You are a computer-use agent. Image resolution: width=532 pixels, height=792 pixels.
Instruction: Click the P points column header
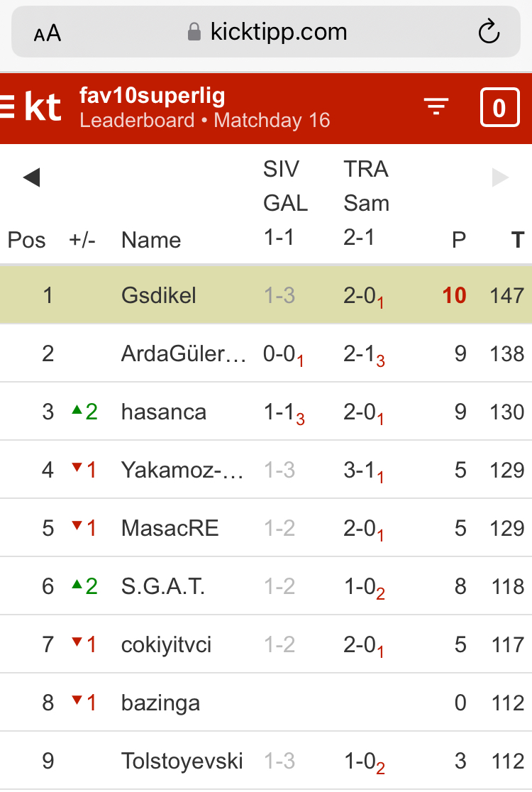[459, 240]
